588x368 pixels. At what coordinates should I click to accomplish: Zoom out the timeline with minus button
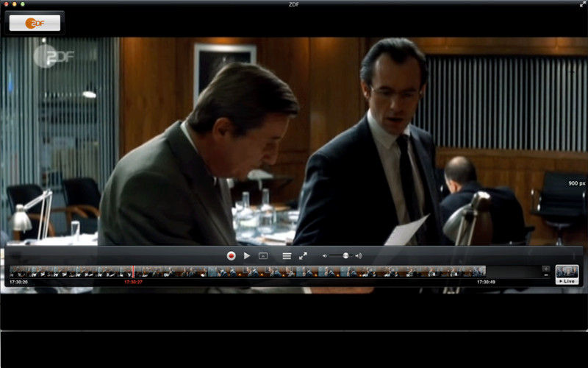tap(545, 275)
